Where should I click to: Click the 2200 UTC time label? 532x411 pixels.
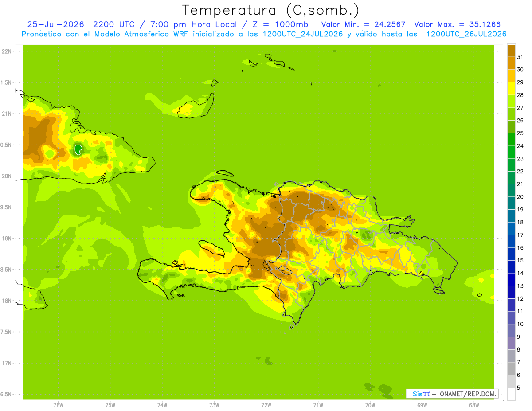(x=115, y=24)
